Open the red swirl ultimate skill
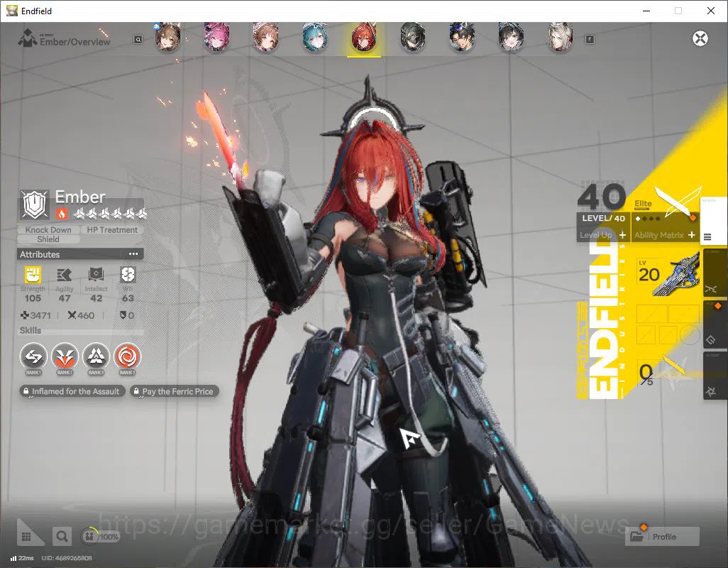The image size is (728, 568). coord(127,356)
